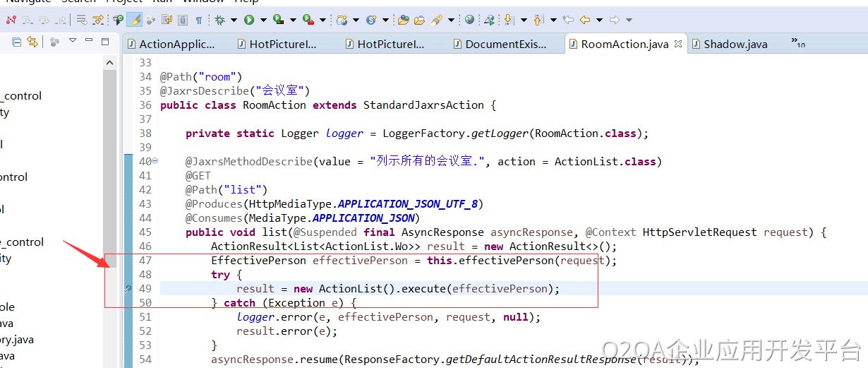Image resolution: width=868 pixels, height=368 pixels.
Task: Open the Run button dropdown arrow
Action: click(263, 20)
